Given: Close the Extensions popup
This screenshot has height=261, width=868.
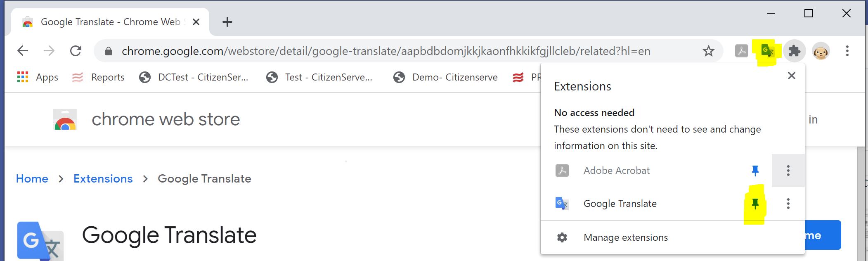Looking at the screenshot, I should pos(791,76).
